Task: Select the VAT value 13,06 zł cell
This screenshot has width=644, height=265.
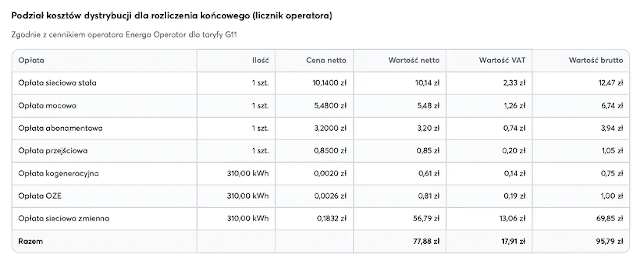Action: pyautogui.click(x=512, y=218)
